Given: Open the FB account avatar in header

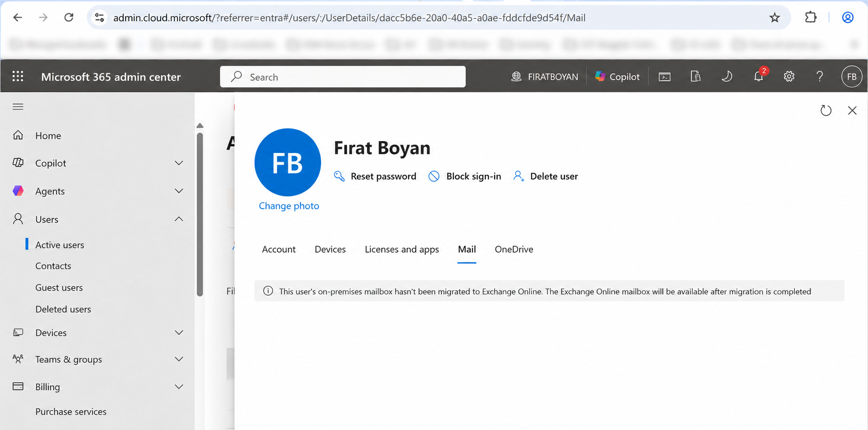Looking at the screenshot, I should pyautogui.click(x=851, y=76).
